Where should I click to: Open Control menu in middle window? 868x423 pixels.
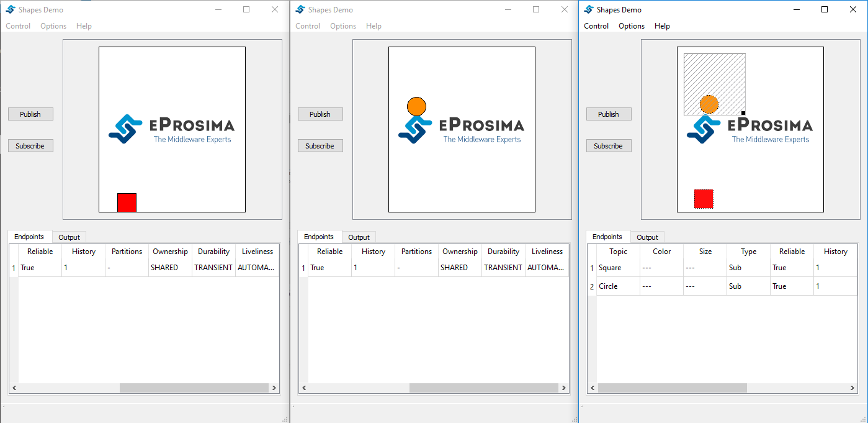308,26
